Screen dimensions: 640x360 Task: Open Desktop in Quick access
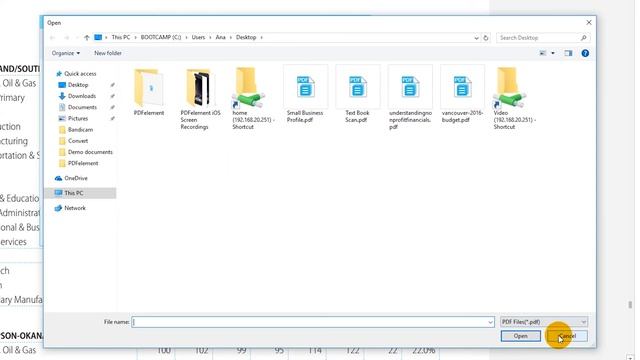point(78,85)
